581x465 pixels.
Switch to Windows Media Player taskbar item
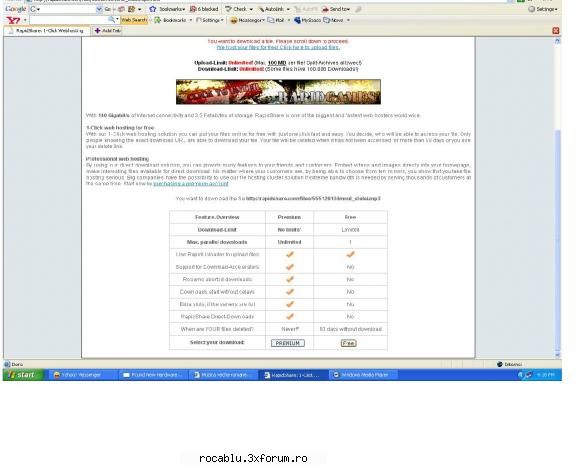[x=363, y=375]
